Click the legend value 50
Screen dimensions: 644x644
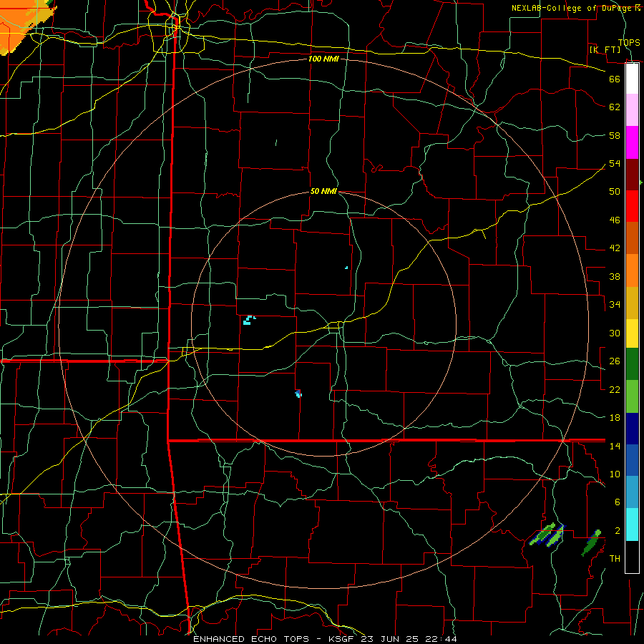click(615, 191)
